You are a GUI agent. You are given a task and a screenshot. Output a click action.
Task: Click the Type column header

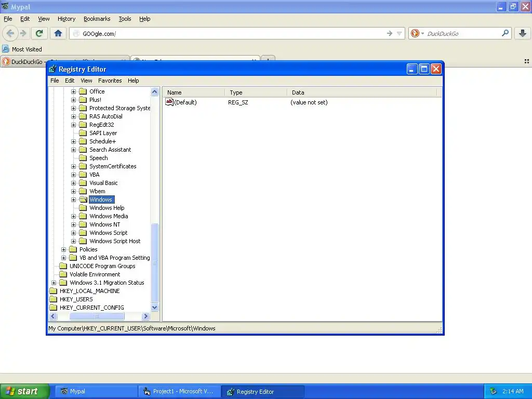(256, 92)
